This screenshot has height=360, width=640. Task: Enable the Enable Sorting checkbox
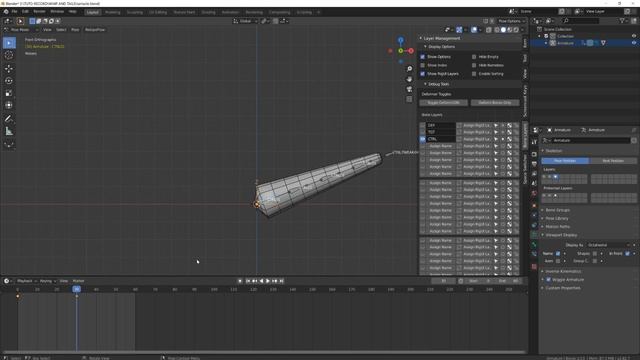coord(474,74)
